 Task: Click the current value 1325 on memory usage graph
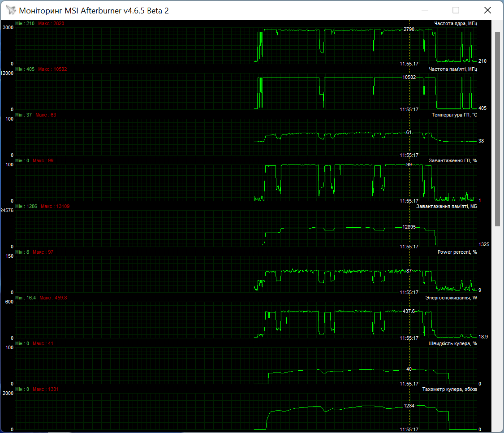pos(484,244)
